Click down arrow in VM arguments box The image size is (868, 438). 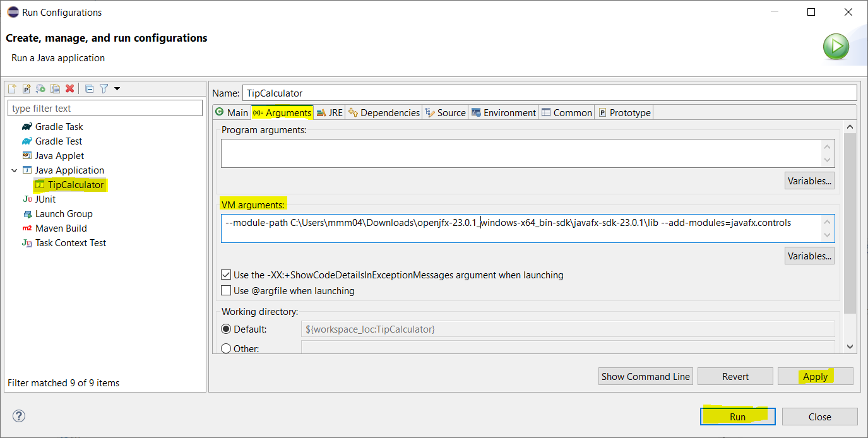click(827, 235)
